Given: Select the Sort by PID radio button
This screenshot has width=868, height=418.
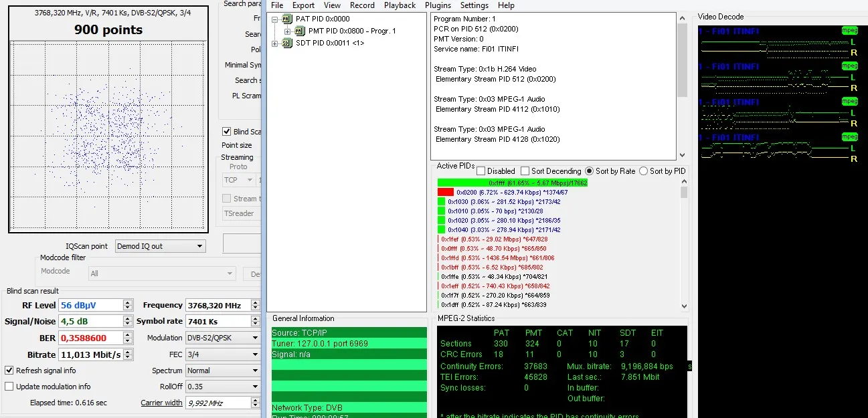Looking at the screenshot, I should pyautogui.click(x=644, y=171).
